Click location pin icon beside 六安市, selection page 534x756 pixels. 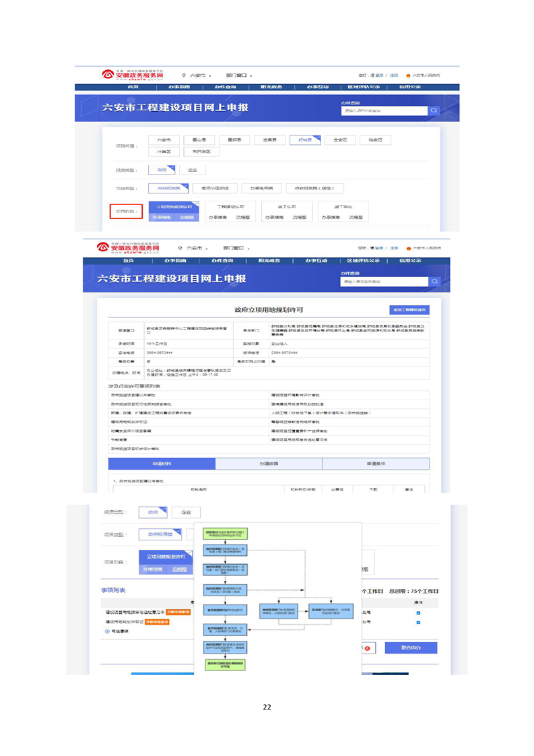click(184, 75)
